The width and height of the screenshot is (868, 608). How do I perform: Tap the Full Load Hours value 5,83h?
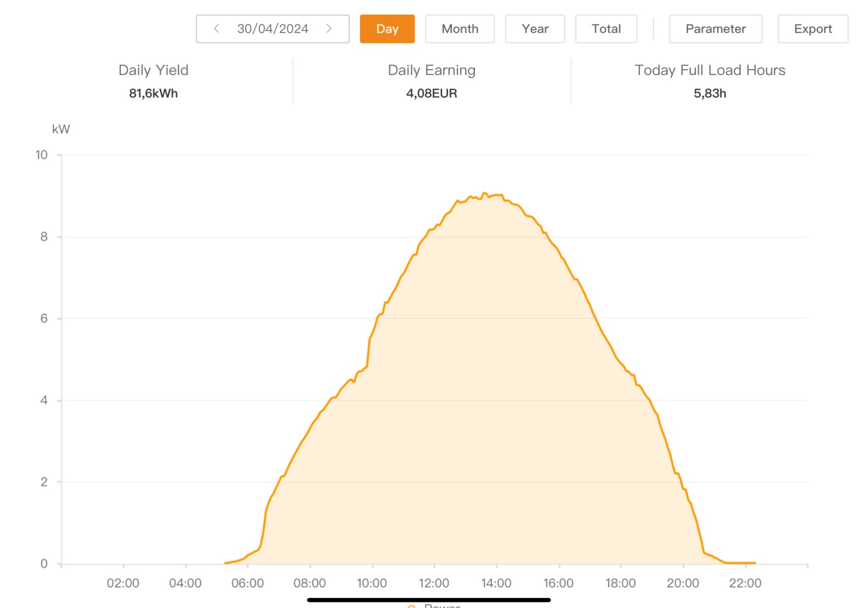coord(709,93)
